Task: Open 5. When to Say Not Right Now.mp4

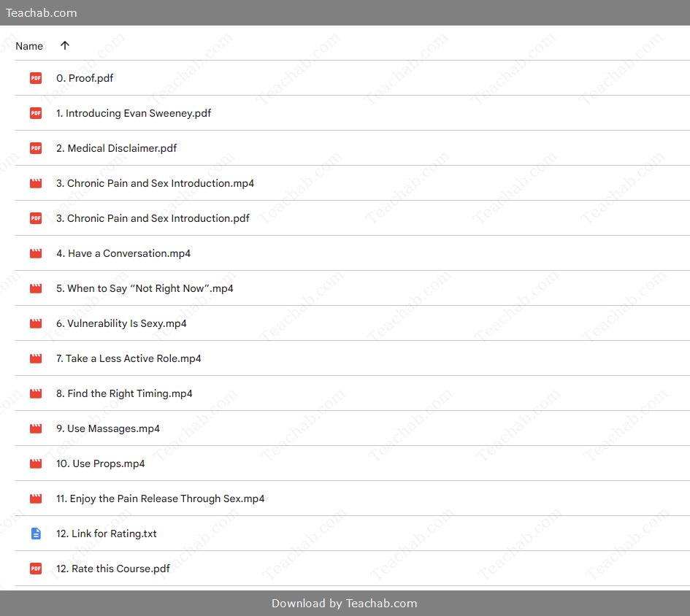Action: tap(145, 288)
